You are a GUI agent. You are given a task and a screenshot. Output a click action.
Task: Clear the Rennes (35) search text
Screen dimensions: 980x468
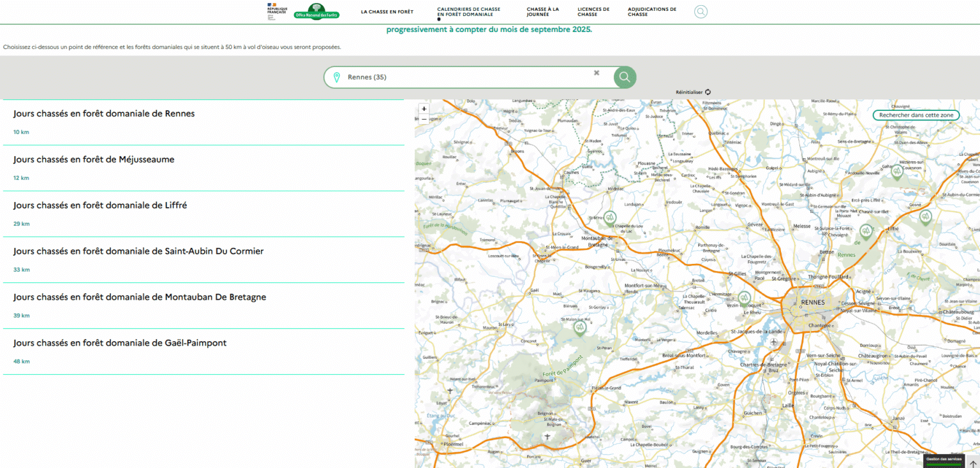point(597,73)
